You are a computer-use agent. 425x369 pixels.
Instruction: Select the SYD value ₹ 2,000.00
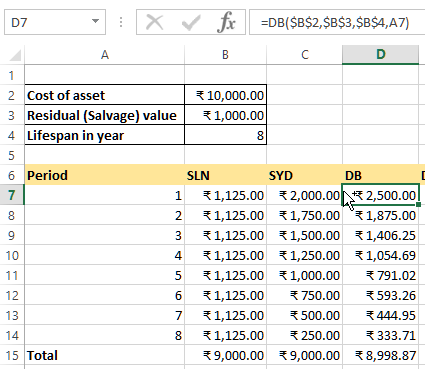[304, 195]
